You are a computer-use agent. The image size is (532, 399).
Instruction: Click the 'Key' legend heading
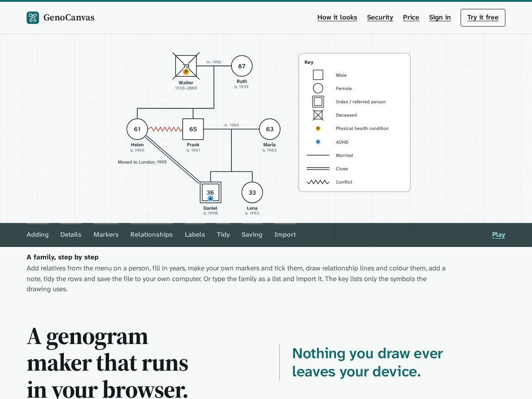[x=309, y=62]
